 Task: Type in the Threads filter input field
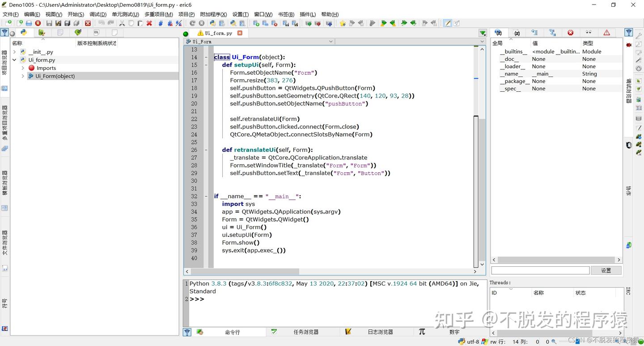540,270
